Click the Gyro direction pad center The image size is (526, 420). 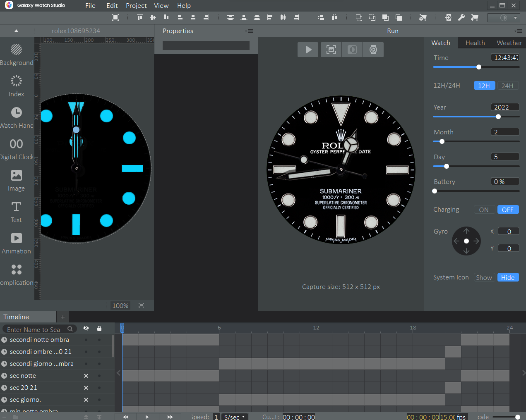(x=466, y=241)
